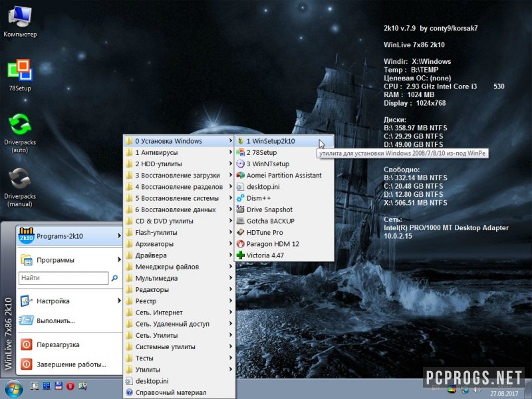The width and height of the screenshot is (532, 399).
Task: Select Programs-2k10 in the Start menu
Action: 69,236
